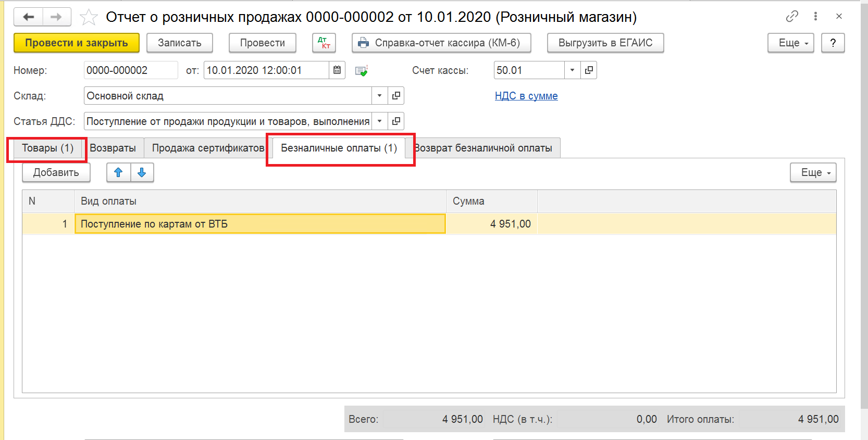Click the back navigation arrow

pos(29,17)
